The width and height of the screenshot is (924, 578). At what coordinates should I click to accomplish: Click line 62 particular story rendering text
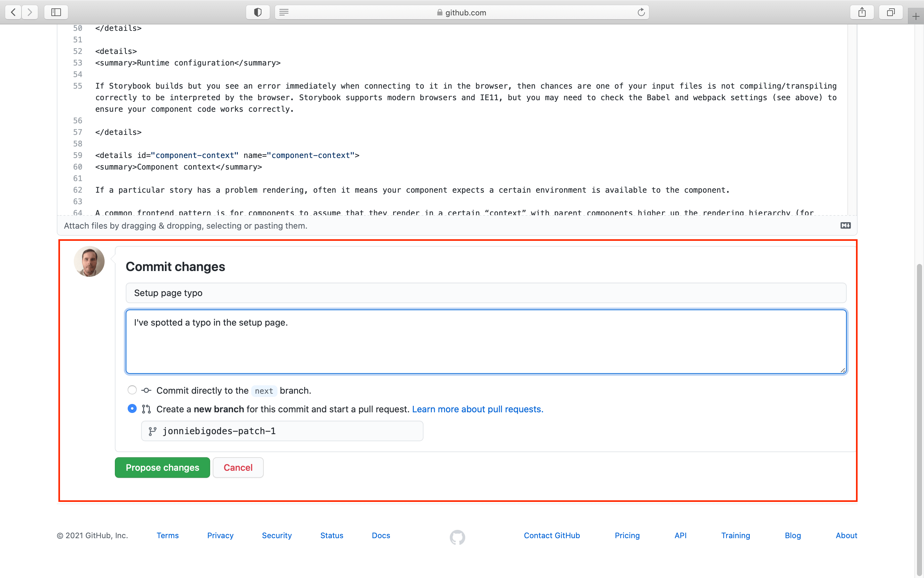tap(412, 190)
